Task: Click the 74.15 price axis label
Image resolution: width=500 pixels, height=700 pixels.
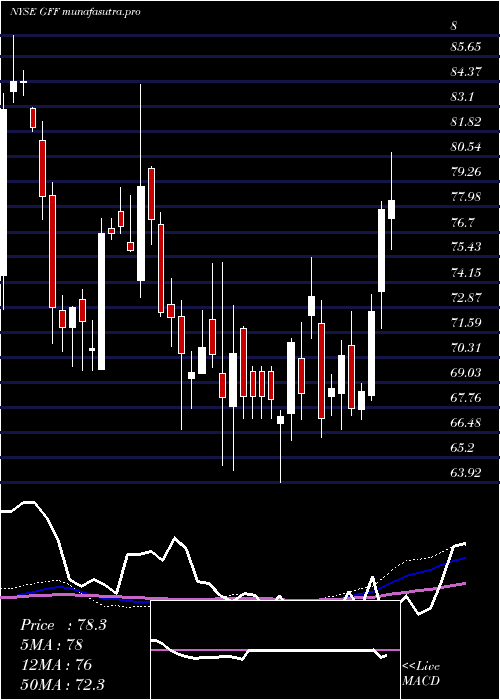Action: (466, 272)
